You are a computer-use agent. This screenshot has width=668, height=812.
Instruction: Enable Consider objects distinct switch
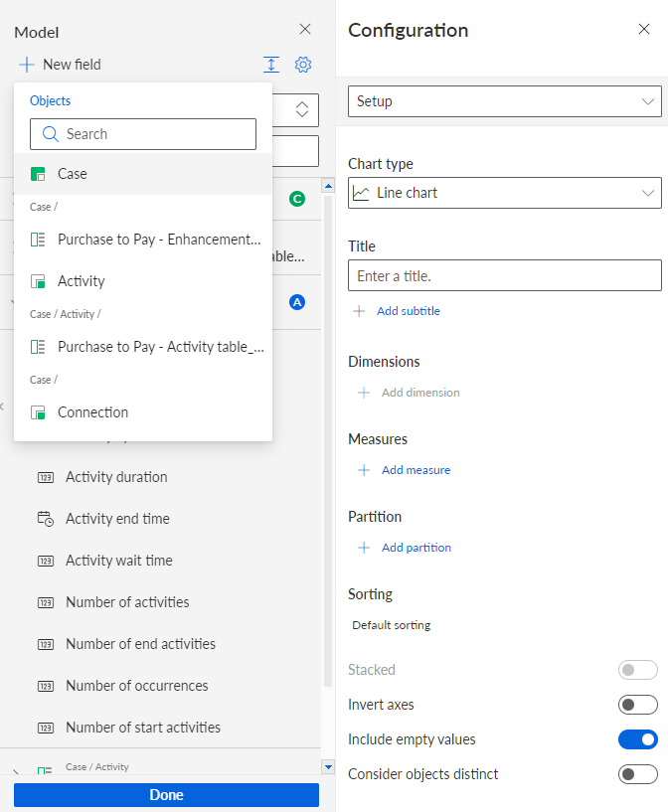tap(638, 774)
